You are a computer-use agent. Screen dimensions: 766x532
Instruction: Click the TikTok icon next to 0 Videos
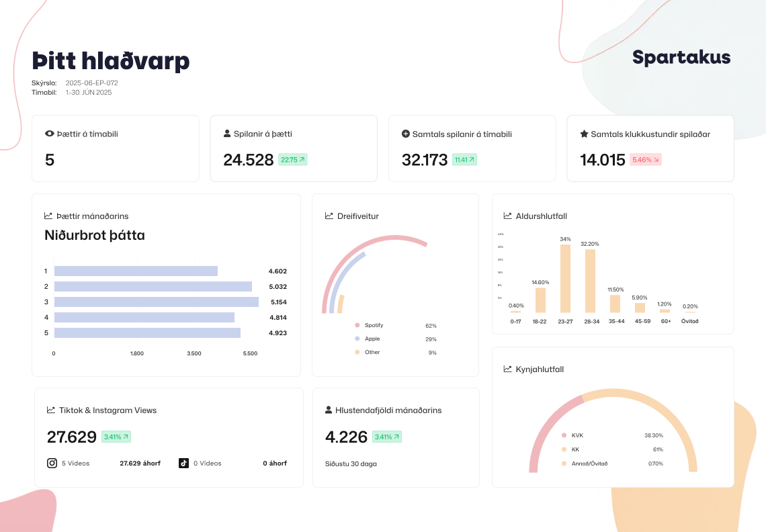tap(183, 463)
